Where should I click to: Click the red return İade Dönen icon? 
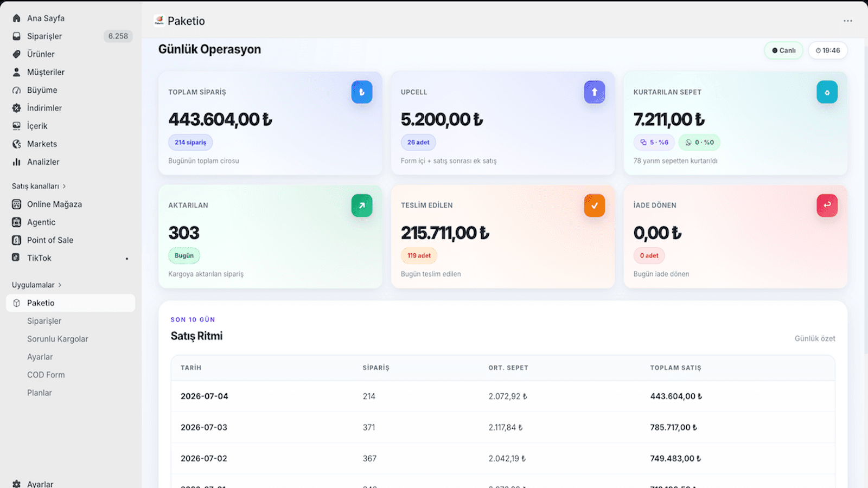click(827, 206)
